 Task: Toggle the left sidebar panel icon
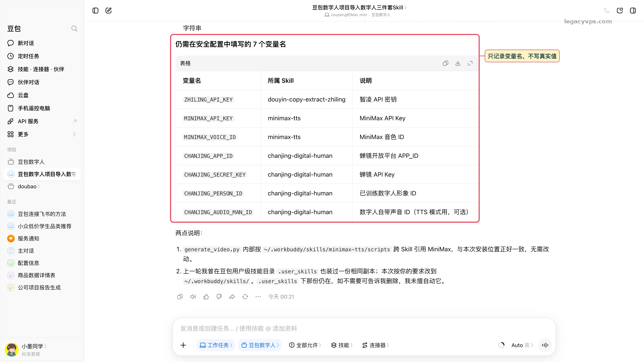point(95,11)
